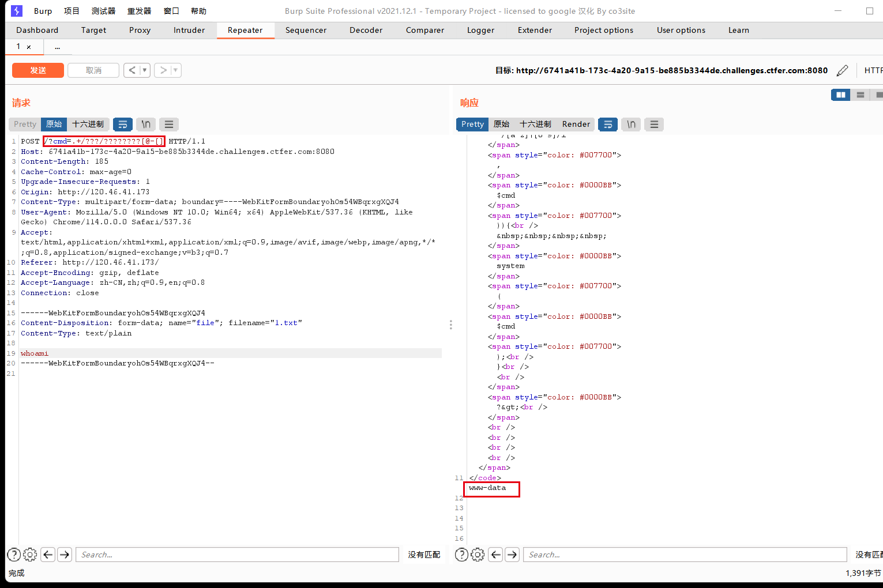
Task: Switch to the Decoder tab
Action: pos(366,30)
